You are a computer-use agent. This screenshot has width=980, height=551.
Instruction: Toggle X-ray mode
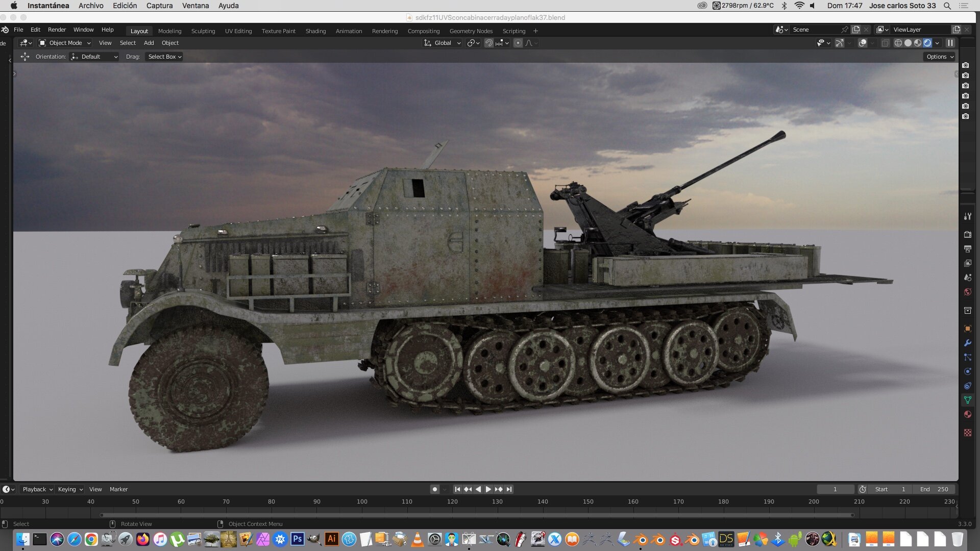[x=886, y=43]
